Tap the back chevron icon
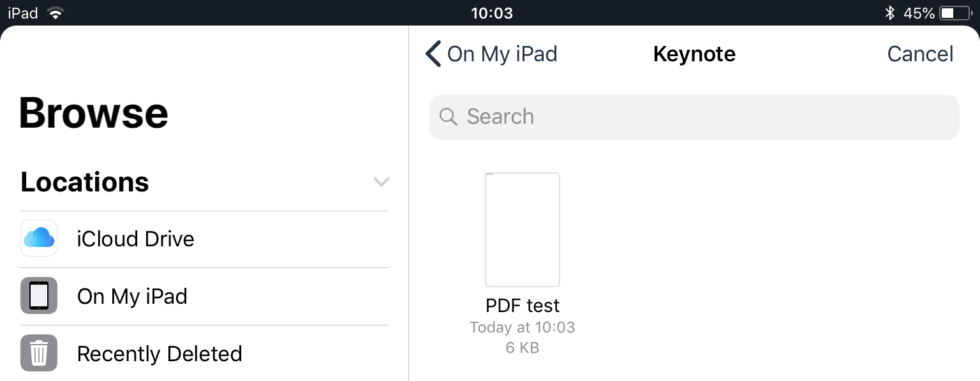The height and width of the screenshot is (381, 980). 433,54
